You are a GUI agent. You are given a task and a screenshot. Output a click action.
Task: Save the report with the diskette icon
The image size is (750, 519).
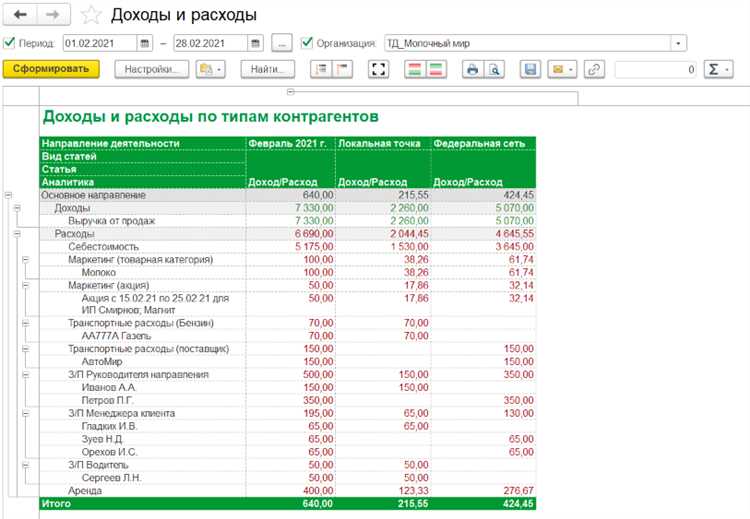(x=530, y=69)
